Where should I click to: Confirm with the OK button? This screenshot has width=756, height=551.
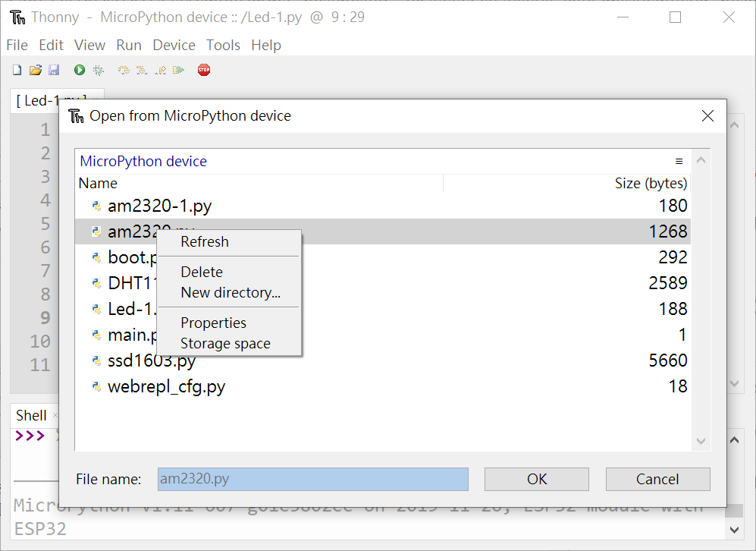click(x=536, y=479)
